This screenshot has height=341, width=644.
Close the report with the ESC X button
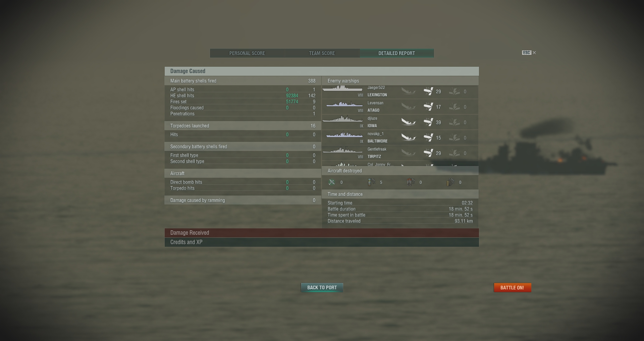[x=529, y=53]
